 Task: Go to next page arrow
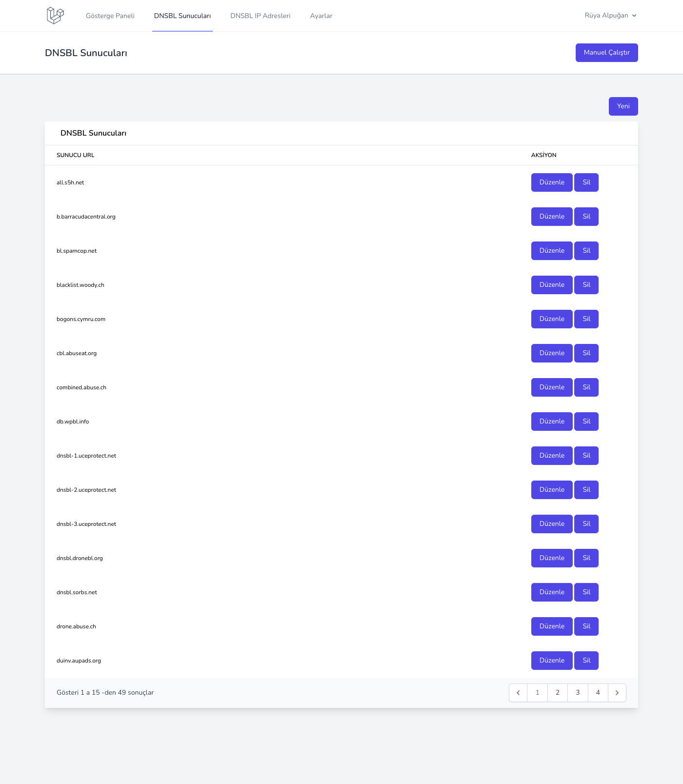[617, 693]
